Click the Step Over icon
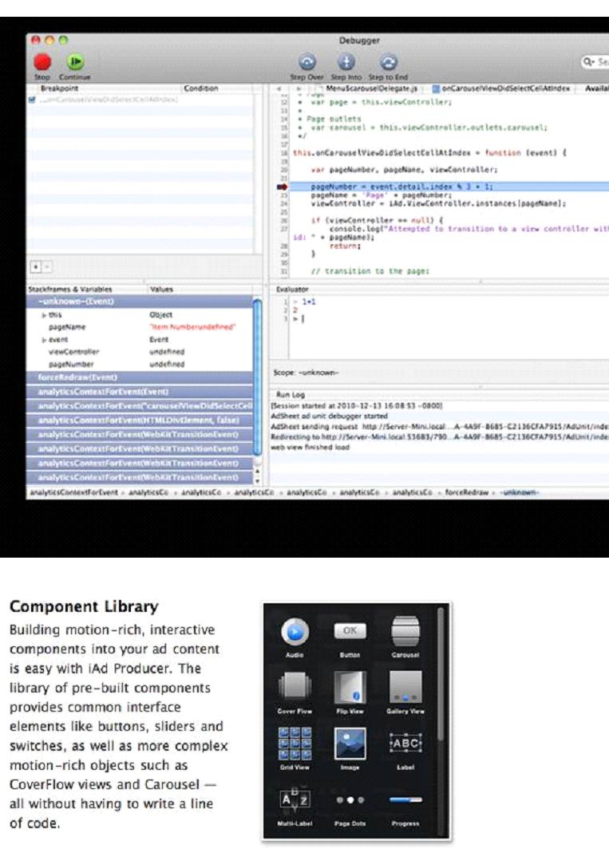The width and height of the screenshot is (609, 868). 306,63
